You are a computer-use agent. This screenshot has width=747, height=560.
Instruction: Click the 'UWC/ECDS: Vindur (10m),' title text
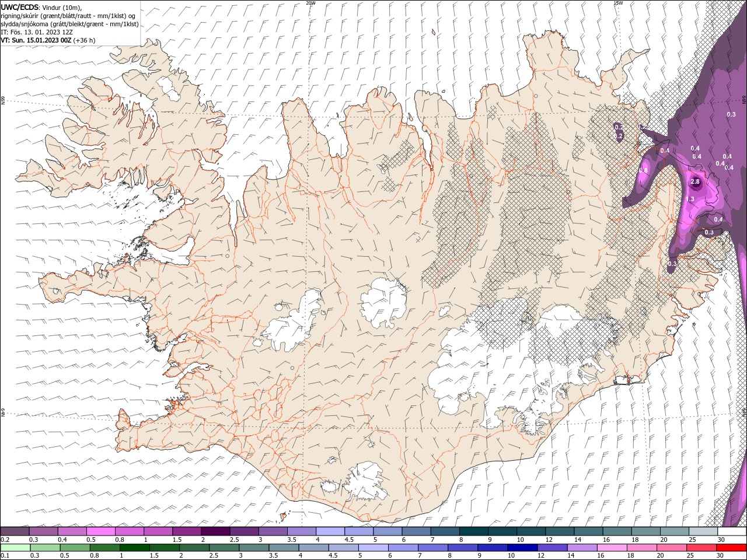41,8
